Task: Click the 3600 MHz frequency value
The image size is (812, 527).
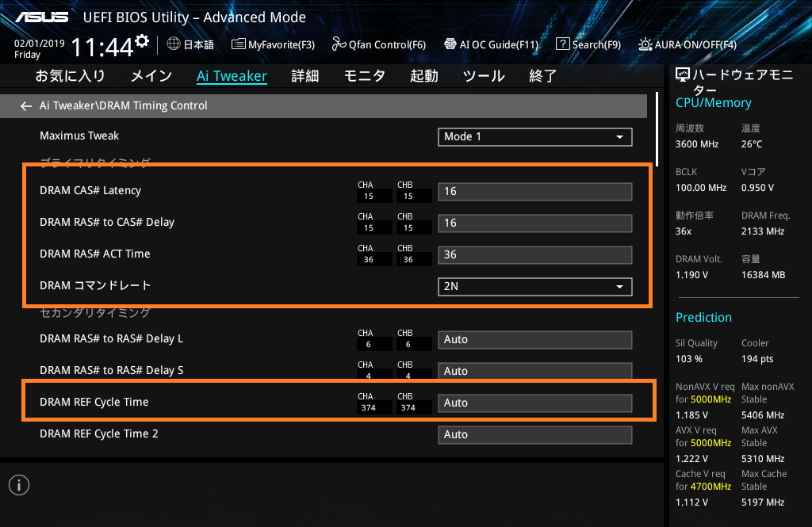Action: click(696, 144)
